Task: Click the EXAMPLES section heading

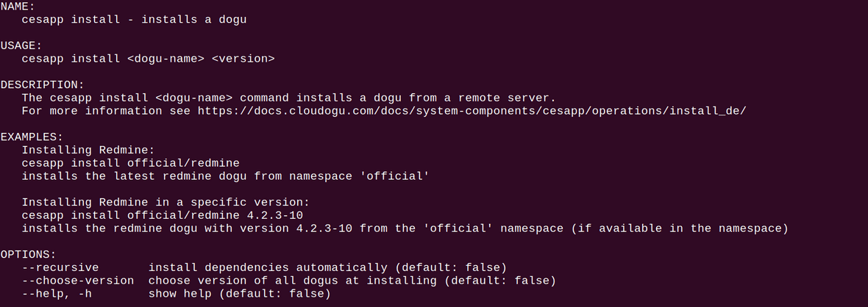Action: click(x=32, y=137)
